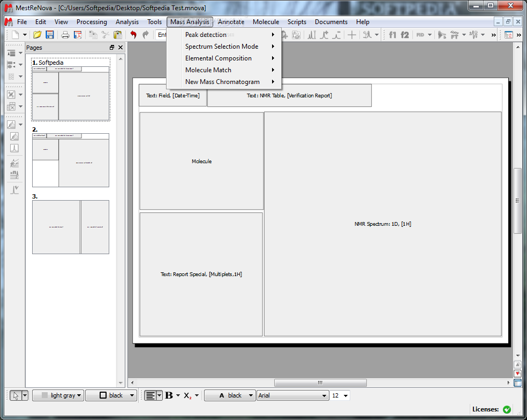Toggle the arrow select pointer tool
Image resolution: width=527 pixels, height=420 pixels.
click(16, 395)
